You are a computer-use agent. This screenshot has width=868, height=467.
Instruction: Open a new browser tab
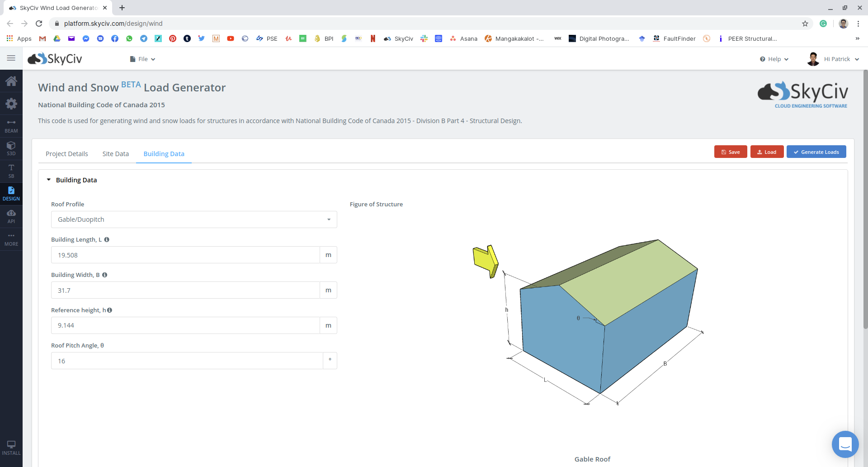point(122,8)
